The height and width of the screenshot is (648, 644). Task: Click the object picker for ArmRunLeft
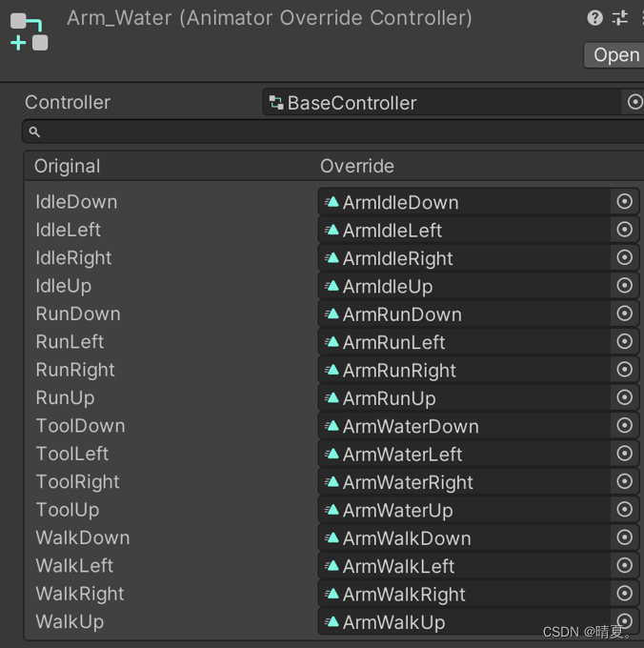(x=625, y=341)
